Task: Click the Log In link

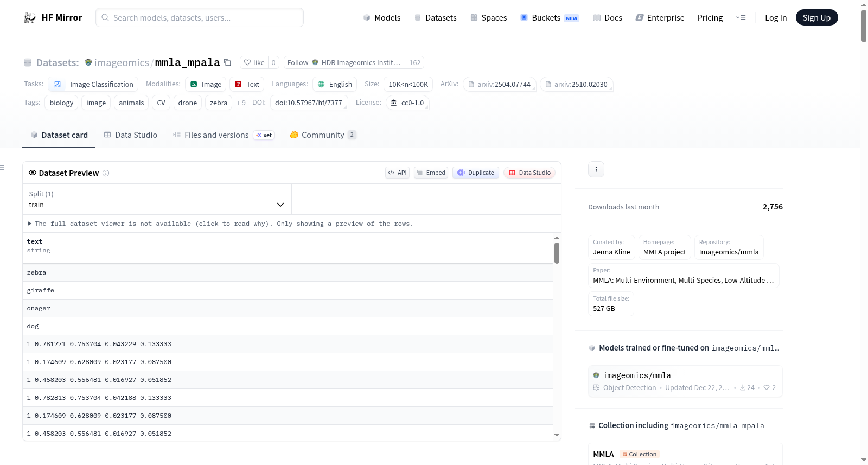Action: click(776, 18)
